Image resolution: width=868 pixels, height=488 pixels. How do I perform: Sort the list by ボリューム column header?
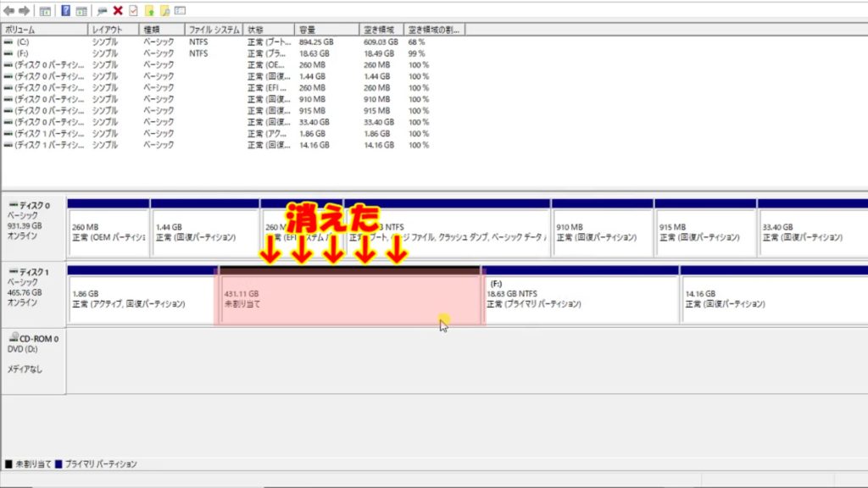coord(44,30)
